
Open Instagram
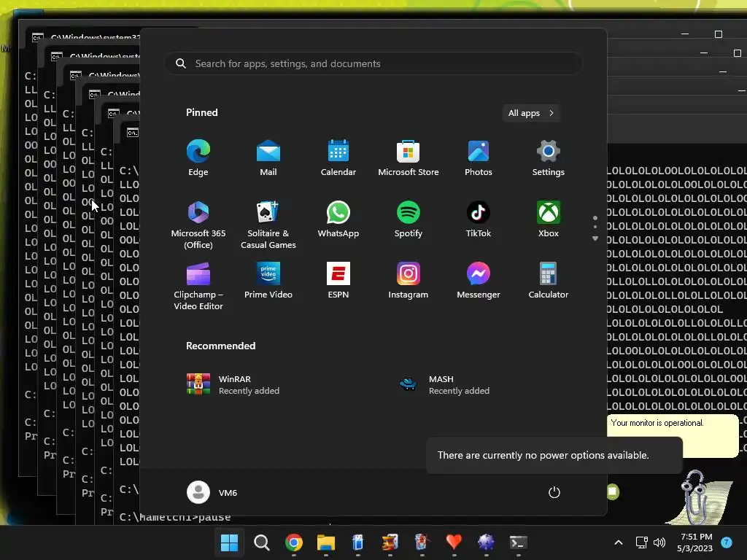click(409, 280)
